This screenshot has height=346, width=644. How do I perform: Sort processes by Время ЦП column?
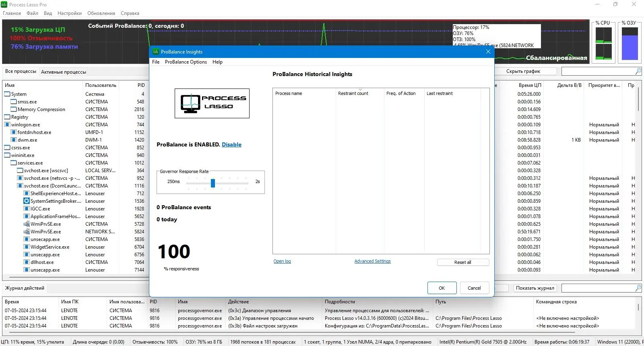click(530, 85)
